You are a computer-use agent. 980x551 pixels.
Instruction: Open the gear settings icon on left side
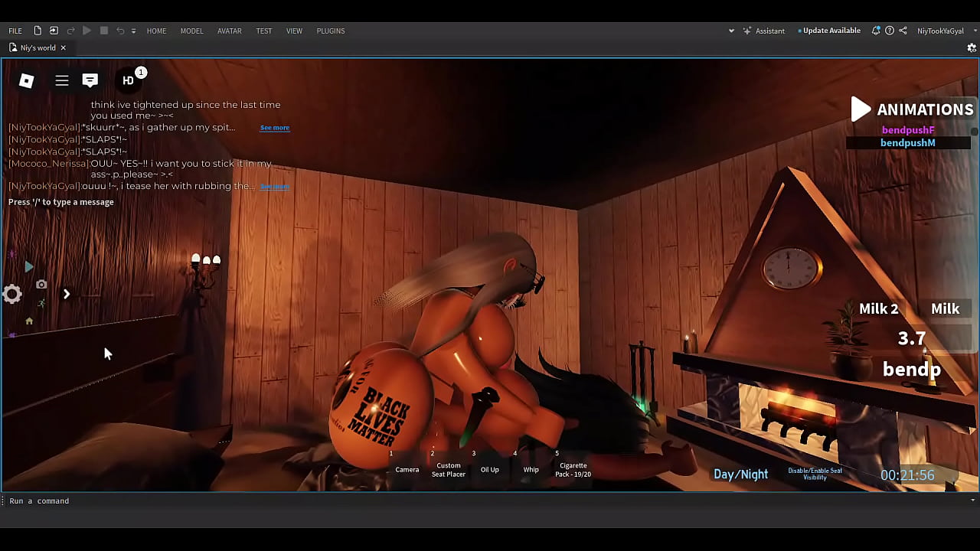[x=11, y=294]
